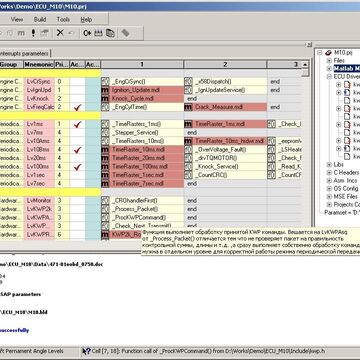Click the model icon beside Ignition_Update.mdl
This screenshot has height=360, width=360.
coord(105,90)
